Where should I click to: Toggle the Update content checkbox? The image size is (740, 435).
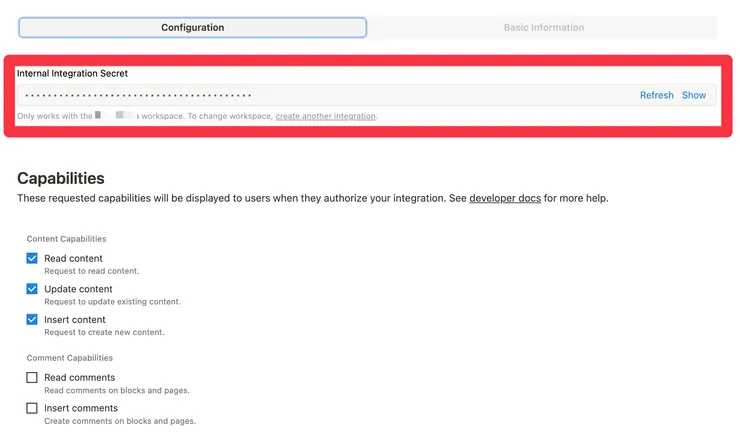click(32, 289)
